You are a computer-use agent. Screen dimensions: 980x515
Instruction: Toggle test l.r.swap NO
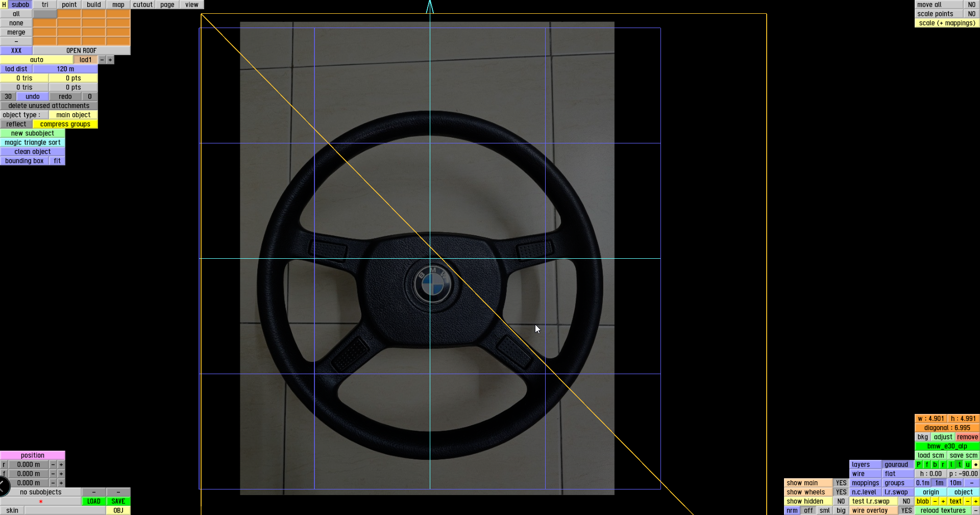click(x=906, y=501)
